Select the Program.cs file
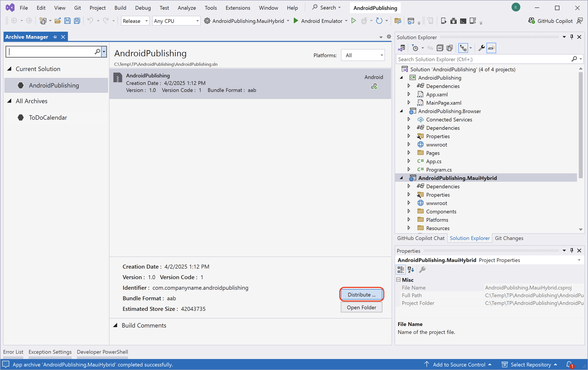 coord(439,170)
